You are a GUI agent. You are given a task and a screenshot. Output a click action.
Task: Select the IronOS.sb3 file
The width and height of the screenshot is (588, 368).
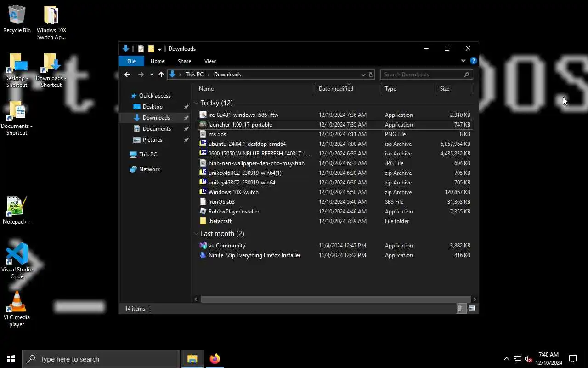coord(335,202)
